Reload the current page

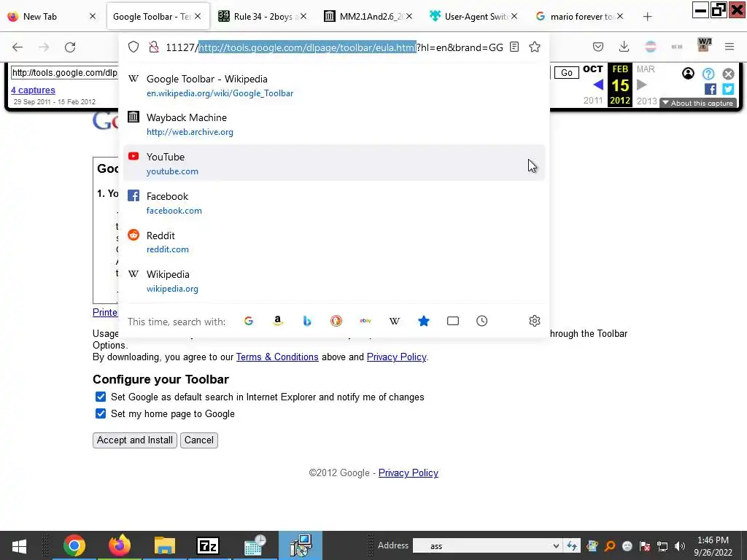coord(70,47)
